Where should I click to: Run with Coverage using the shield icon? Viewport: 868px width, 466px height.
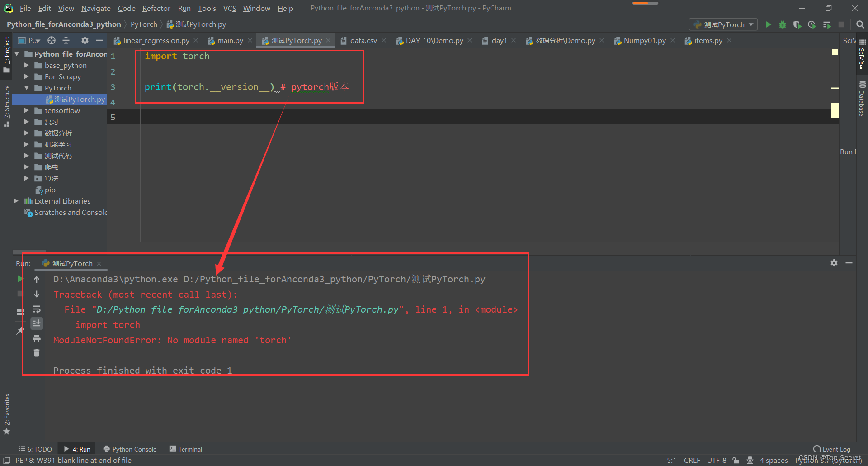[x=797, y=24]
